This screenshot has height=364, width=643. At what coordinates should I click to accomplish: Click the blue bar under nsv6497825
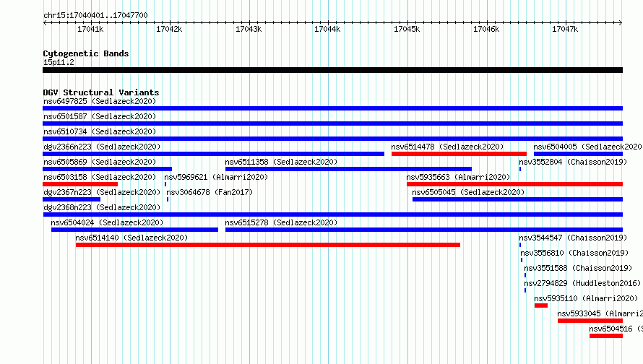coord(332,108)
